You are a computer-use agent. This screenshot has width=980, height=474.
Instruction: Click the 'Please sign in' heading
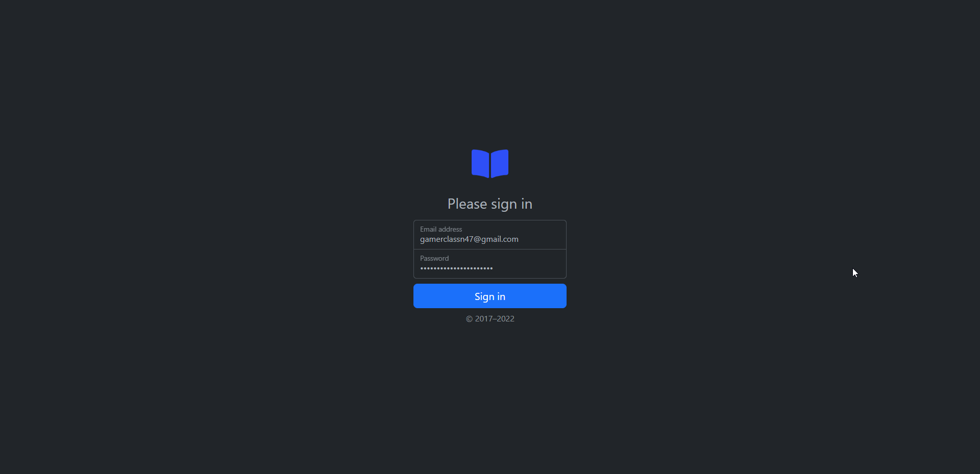(x=490, y=204)
